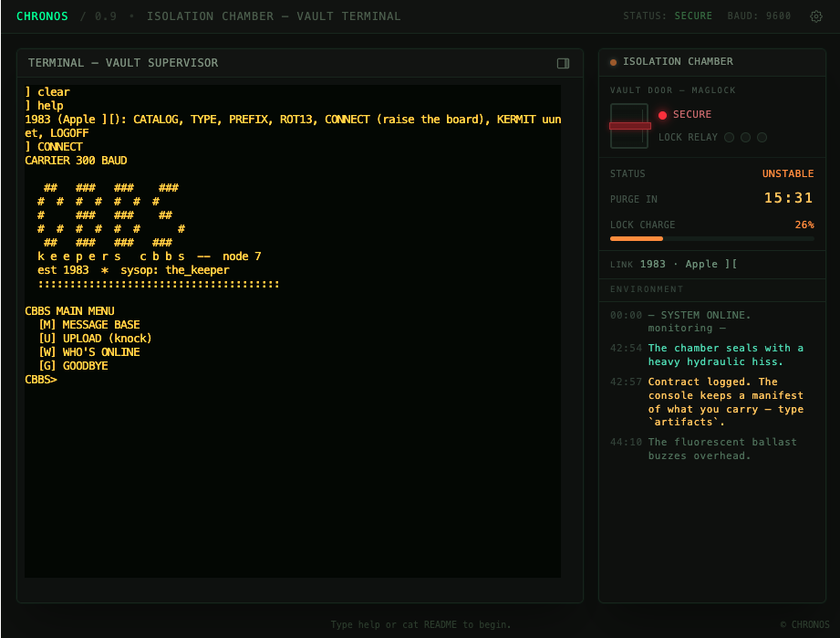Click the help output listing CATALOG, TYPE, PREFIX

coord(293,126)
